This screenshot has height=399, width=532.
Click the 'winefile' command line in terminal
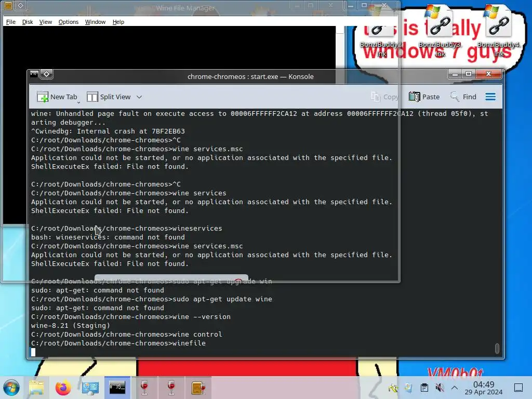pos(118,343)
